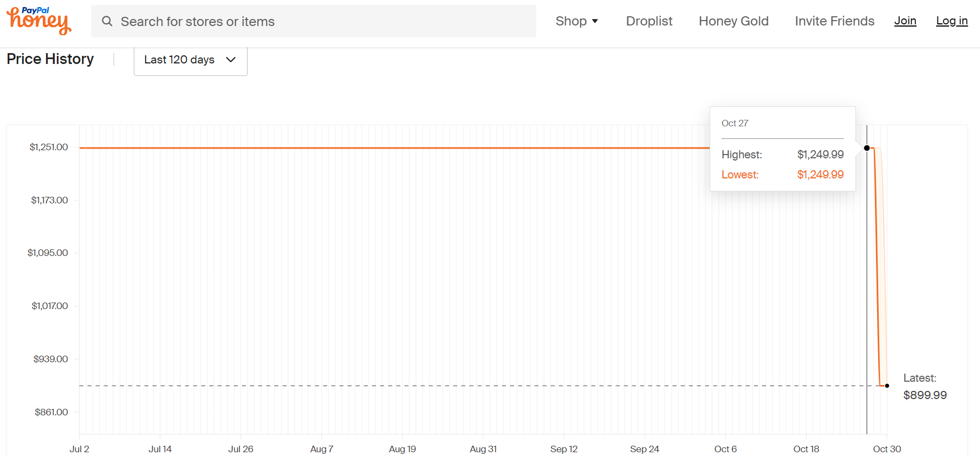Go to Invite Friends
This screenshot has width=980, height=456.
click(834, 21)
